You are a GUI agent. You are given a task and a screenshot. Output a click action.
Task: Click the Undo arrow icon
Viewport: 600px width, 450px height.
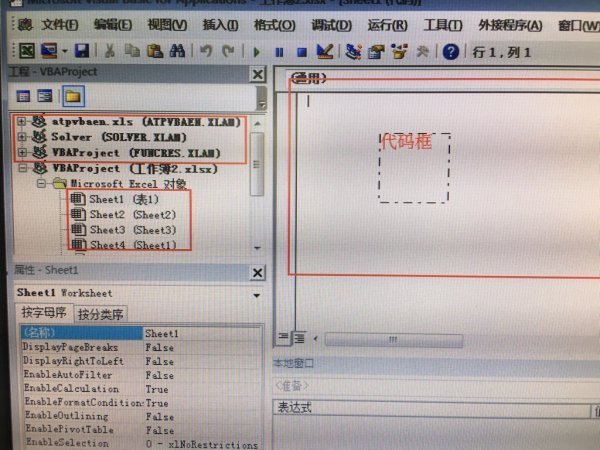point(206,51)
